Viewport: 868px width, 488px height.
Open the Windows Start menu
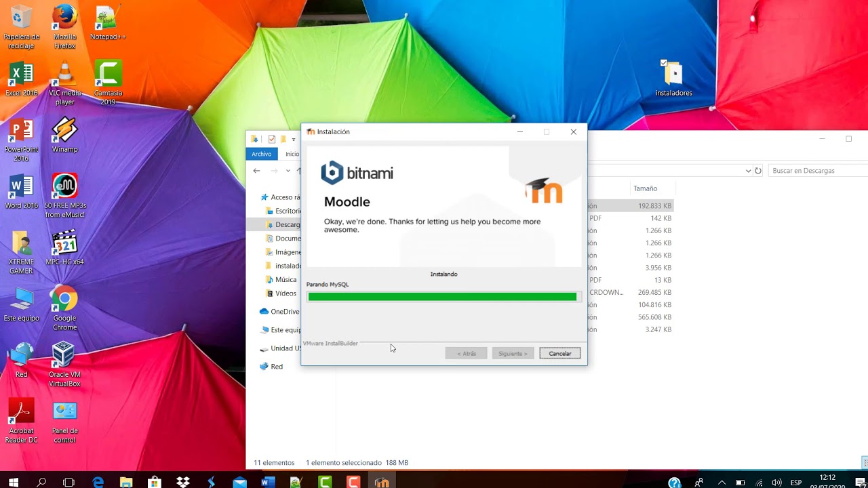[x=14, y=482]
